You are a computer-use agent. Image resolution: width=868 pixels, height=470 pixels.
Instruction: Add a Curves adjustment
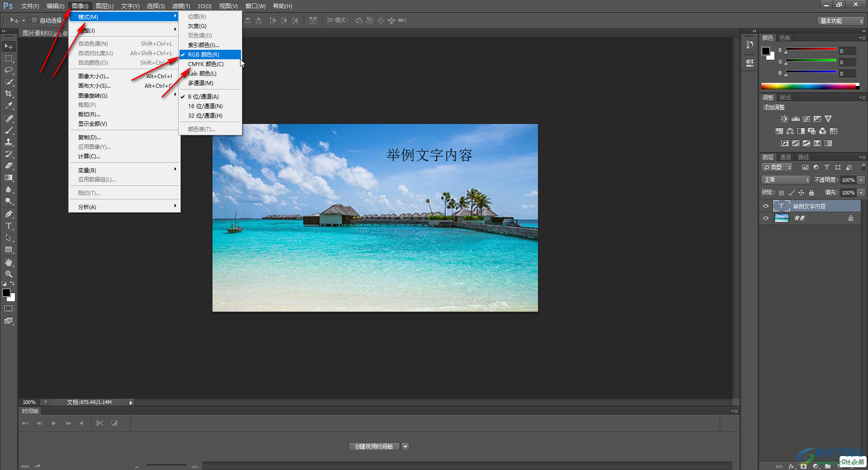click(807, 119)
